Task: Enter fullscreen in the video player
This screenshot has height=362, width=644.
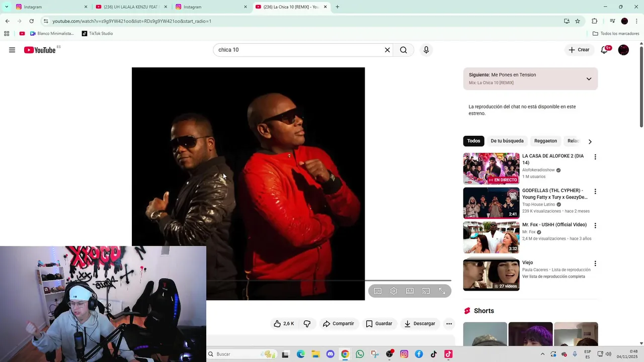Action: pyautogui.click(x=442, y=291)
